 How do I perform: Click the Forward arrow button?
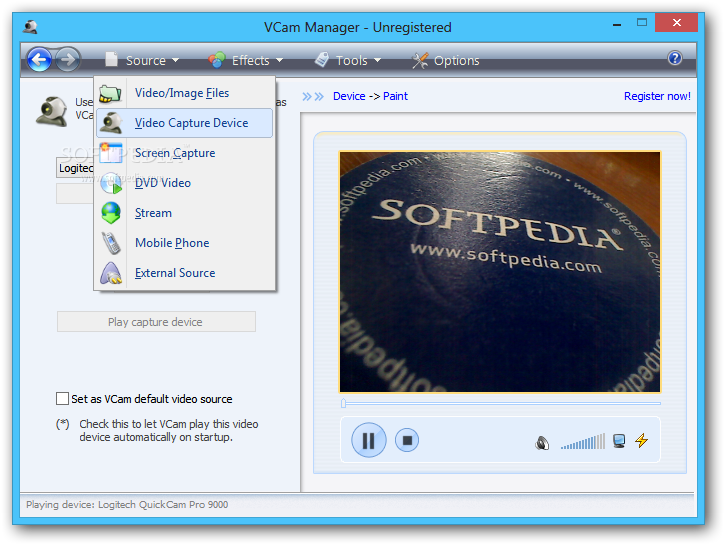(68, 60)
